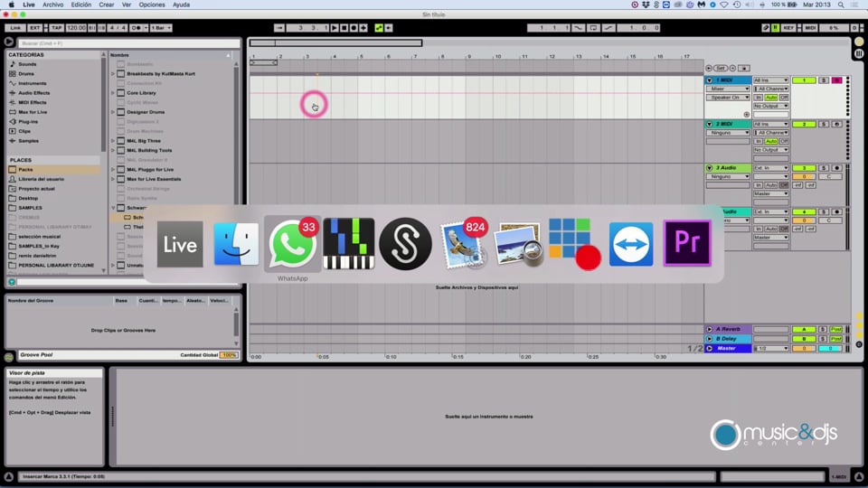Open Proyecto actual in Places

tap(36, 189)
